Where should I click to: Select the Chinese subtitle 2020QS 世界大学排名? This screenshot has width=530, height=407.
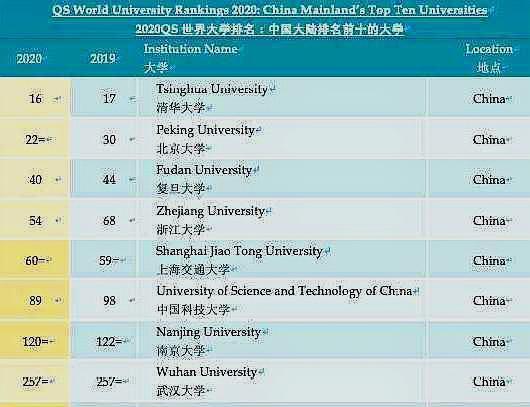click(269, 29)
